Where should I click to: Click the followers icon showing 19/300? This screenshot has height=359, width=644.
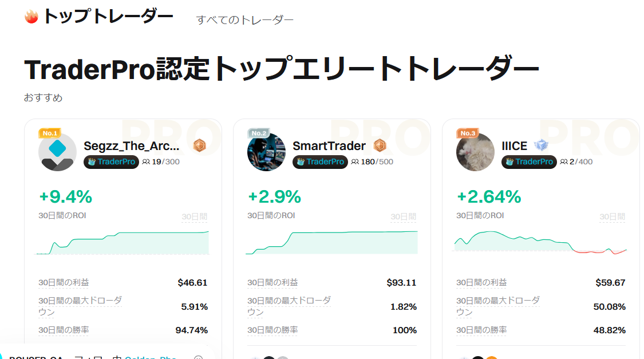(146, 162)
